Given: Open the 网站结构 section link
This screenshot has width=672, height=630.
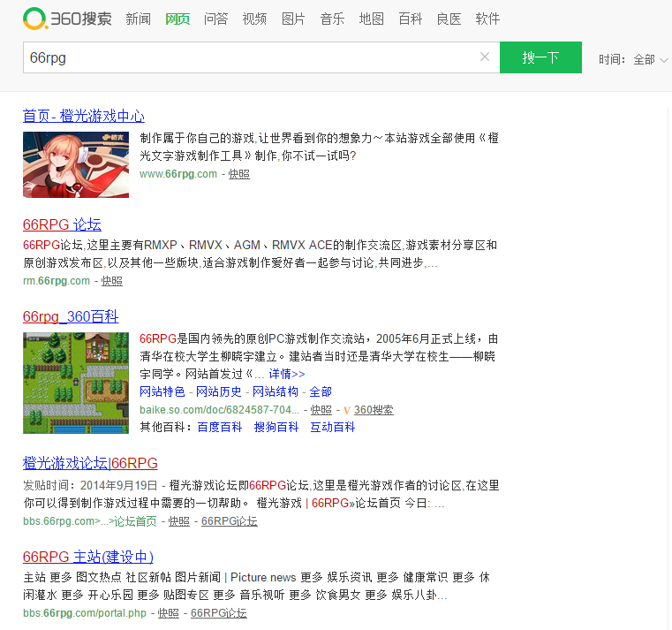Looking at the screenshot, I should [x=276, y=391].
